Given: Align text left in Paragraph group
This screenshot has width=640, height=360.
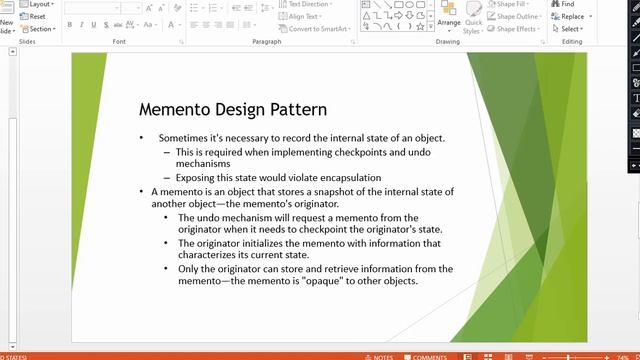Looking at the screenshot, I should tap(194, 25).
